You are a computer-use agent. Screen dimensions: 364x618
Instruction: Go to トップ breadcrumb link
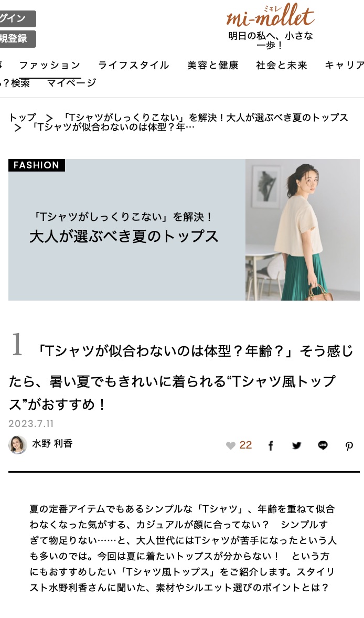pyautogui.click(x=23, y=118)
